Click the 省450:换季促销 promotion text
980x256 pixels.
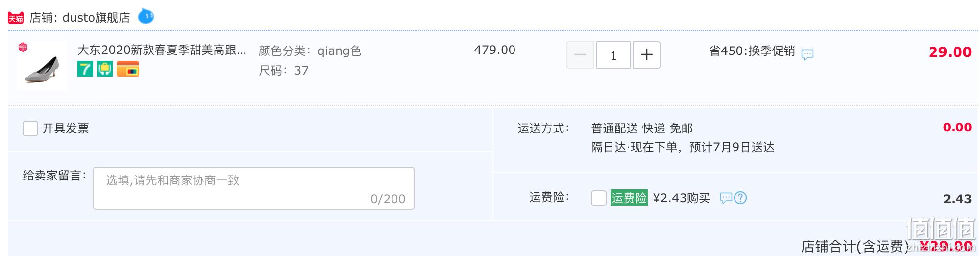[752, 51]
